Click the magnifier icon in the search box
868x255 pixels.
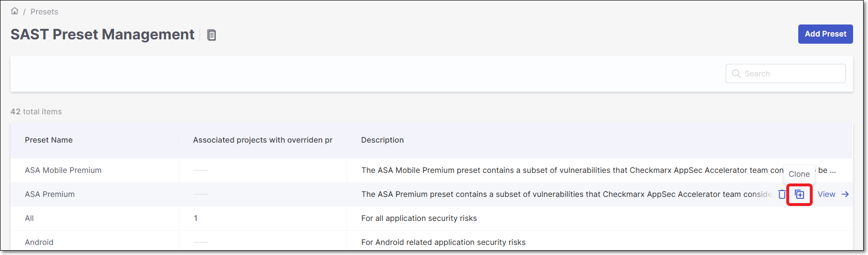point(736,73)
